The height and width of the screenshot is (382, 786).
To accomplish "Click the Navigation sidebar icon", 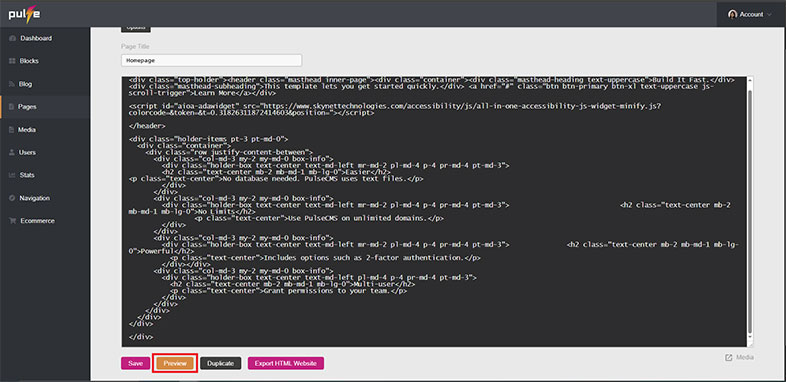I will point(13,198).
